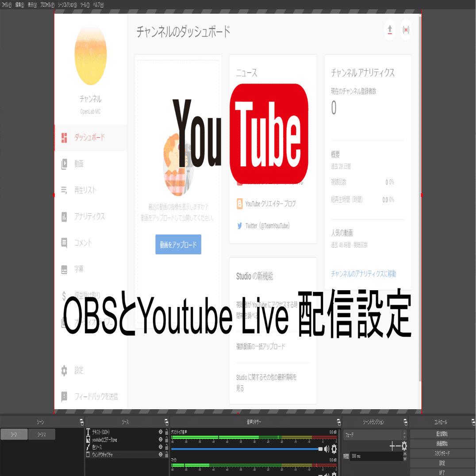Viewport: 476px width, 476px height.
Task: Open the 編集(E) menu
Action: [x=19, y=5]
